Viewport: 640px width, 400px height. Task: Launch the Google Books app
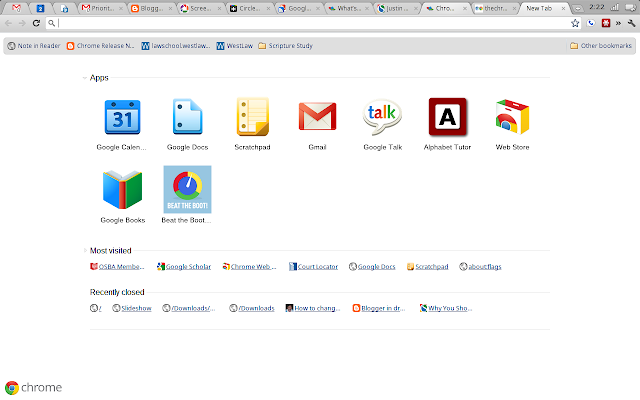pyautogui.click(x=122, y=190)
